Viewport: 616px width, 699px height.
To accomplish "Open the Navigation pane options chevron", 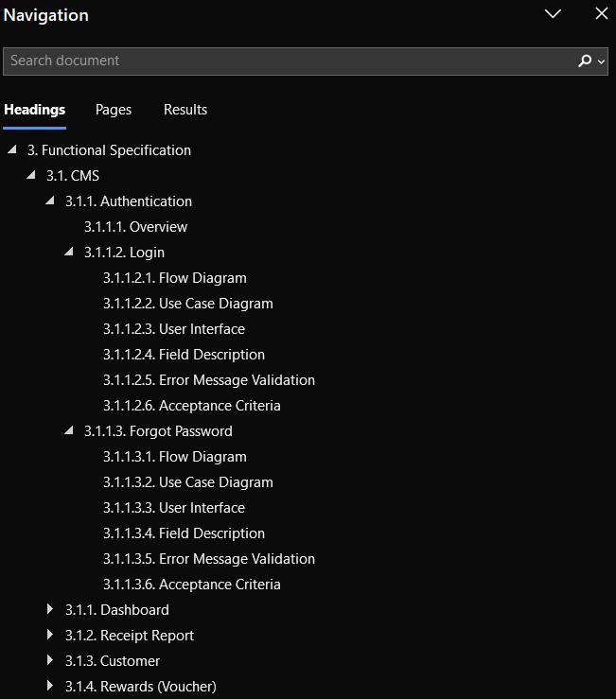I will [553, 14].
